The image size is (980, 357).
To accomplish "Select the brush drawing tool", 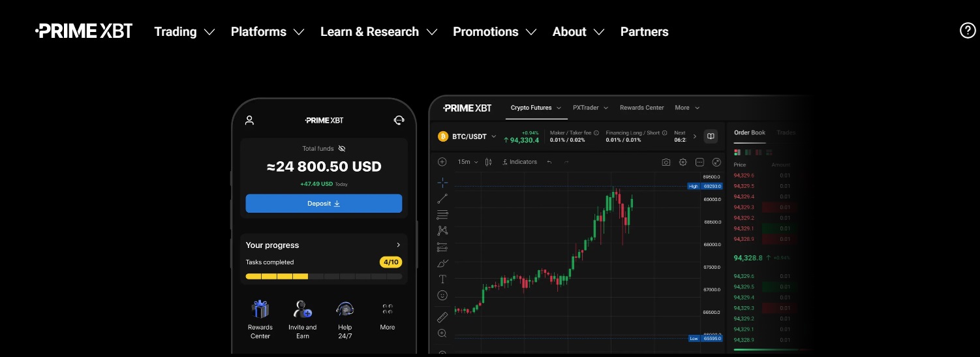I will tap(442, 263).
